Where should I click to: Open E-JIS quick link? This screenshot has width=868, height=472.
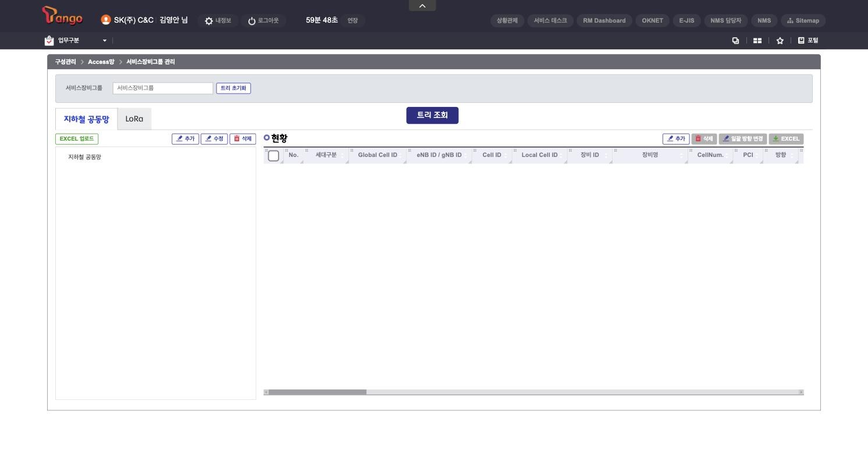(x=687, y=21)
